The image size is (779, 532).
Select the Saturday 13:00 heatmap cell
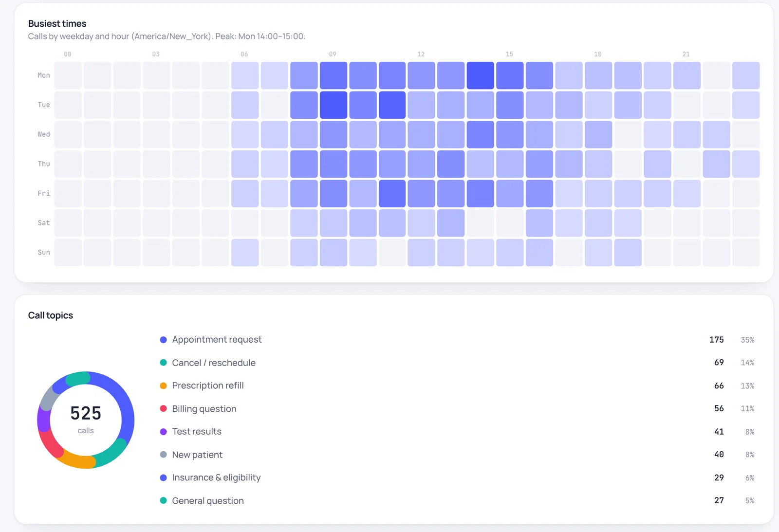[451, 223]
